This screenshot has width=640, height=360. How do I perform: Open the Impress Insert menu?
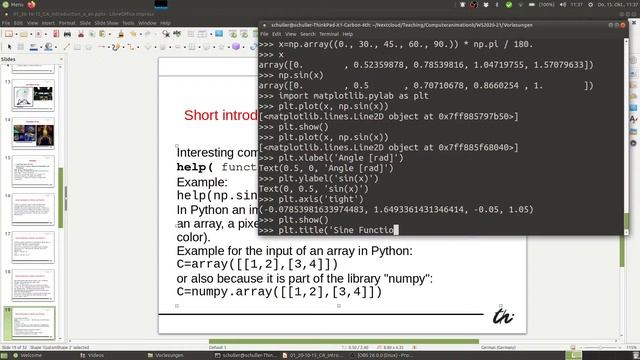(48, 23)
